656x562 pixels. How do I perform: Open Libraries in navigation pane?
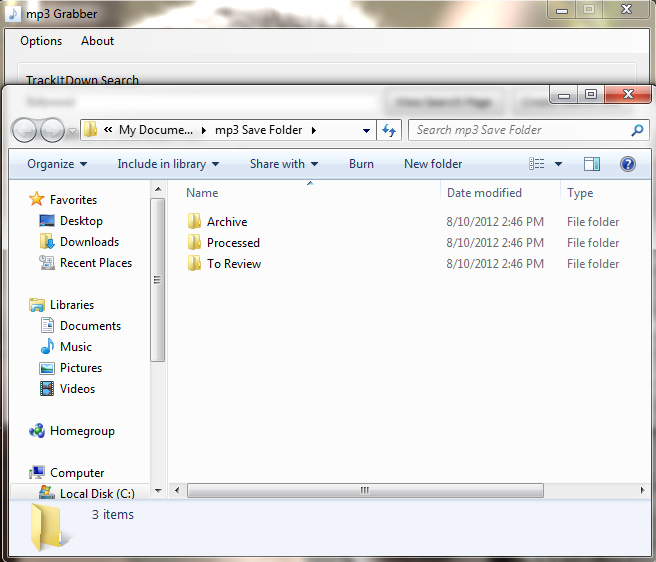tap(72, 305)
